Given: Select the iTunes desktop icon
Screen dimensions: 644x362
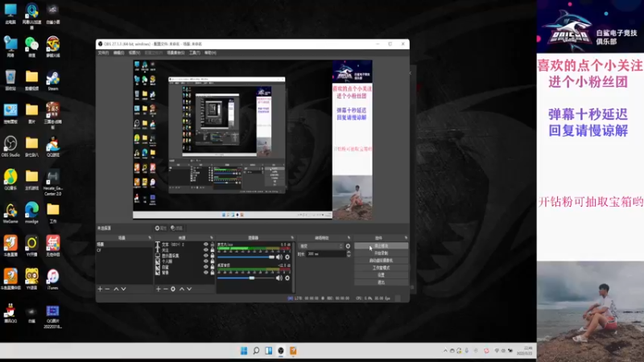Looking at the screenshot, I should point(52,279).
